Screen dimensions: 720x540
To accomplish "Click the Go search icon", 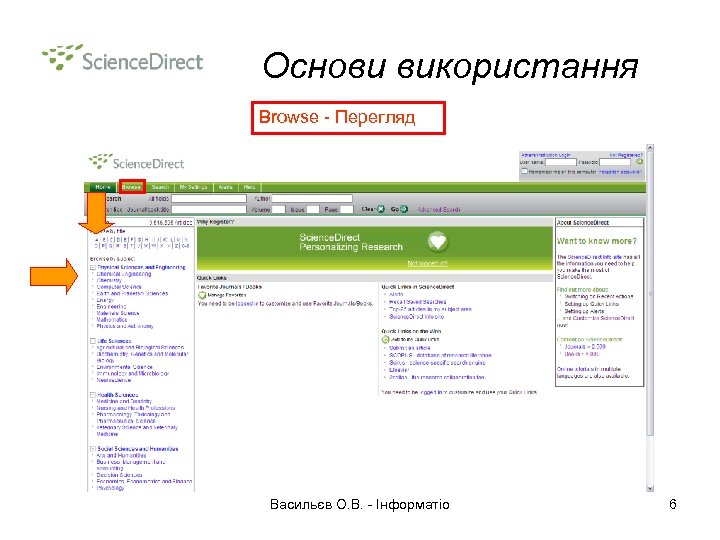I will pyautogui.click(x=404, y=209).
